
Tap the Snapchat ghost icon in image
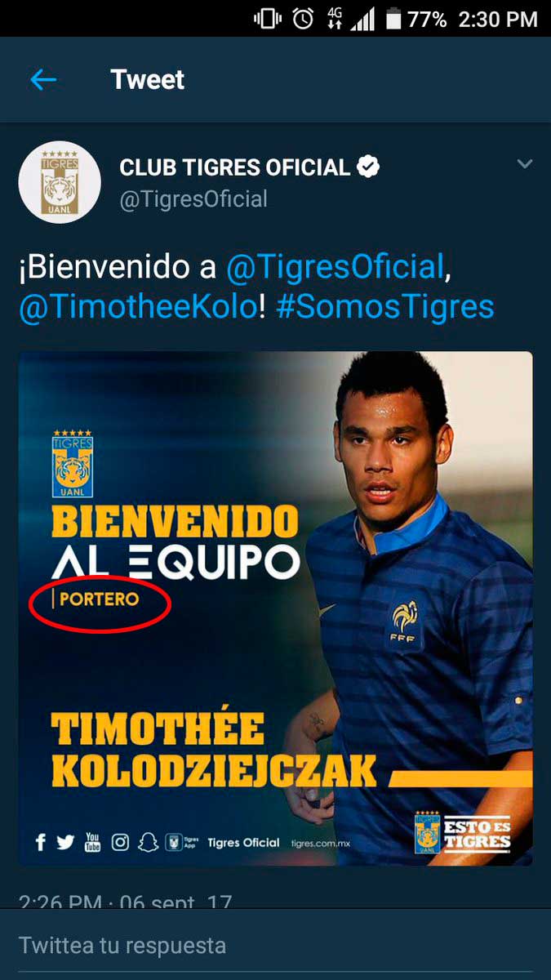pyautogui.click(x=148, y=842)
